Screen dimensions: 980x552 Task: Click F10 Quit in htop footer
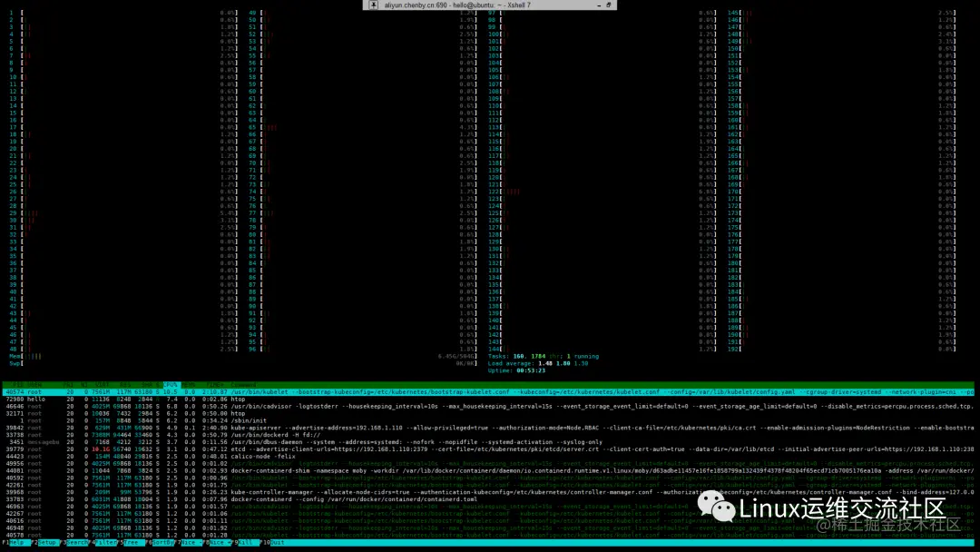pyautogui.click(x=274, y=543)
